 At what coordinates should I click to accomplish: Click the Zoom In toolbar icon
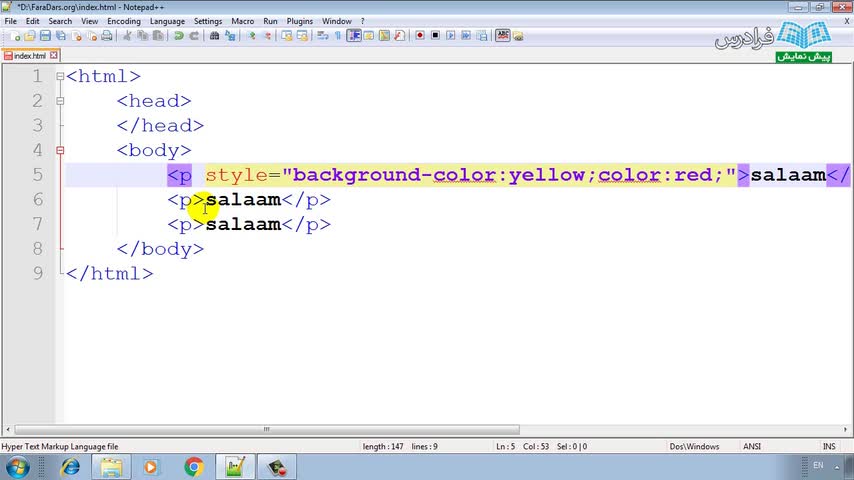tap(252, 36)
